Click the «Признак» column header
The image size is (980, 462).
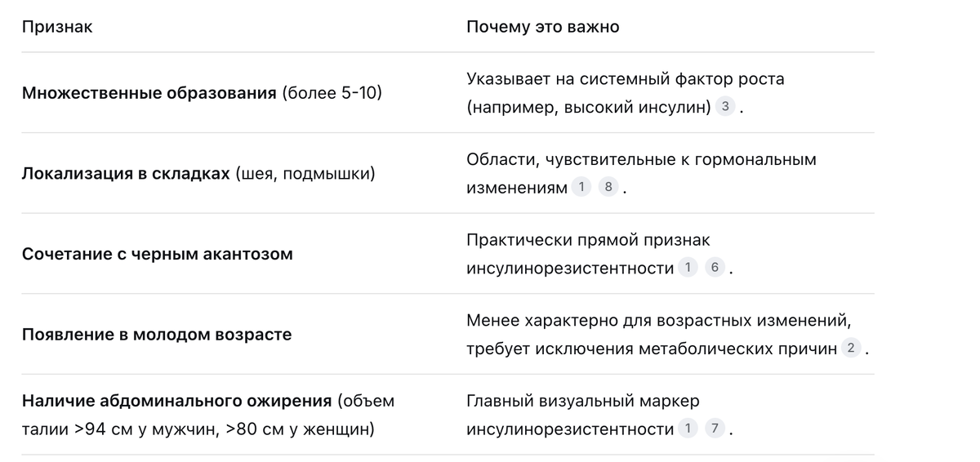[57, 27]
